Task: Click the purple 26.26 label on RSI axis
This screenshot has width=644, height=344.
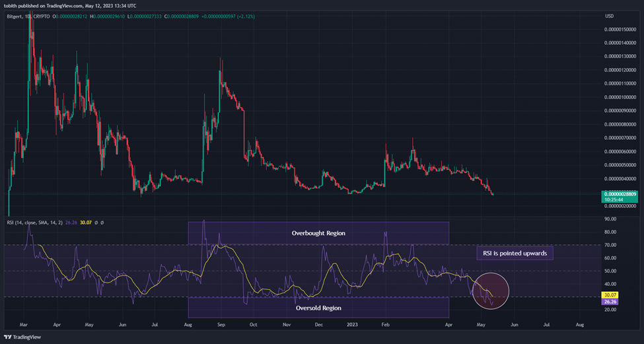Action: pyautogui.click(x=610, y=302)
